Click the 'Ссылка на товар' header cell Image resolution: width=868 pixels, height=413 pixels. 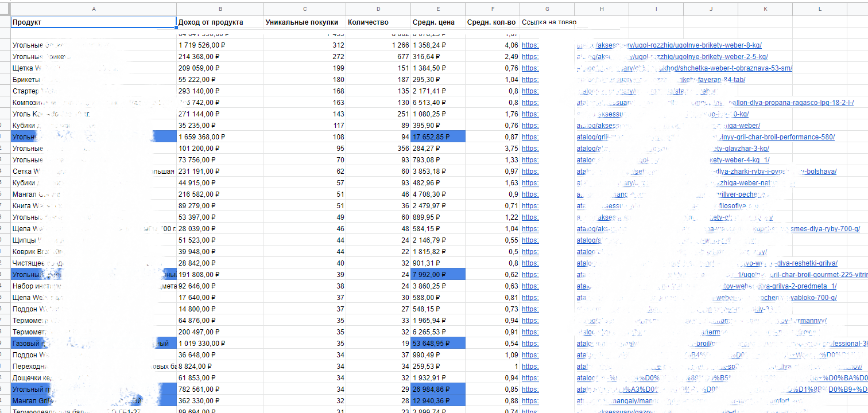point(547,22)
